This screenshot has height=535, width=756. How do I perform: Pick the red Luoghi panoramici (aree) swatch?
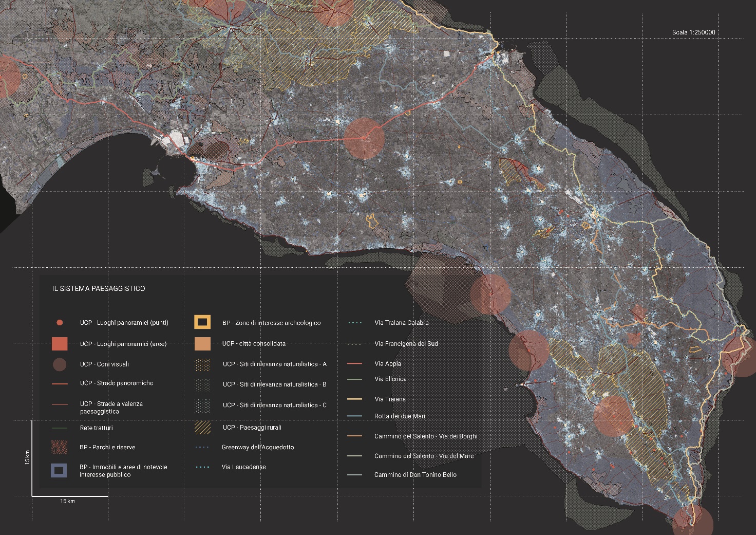60,344
